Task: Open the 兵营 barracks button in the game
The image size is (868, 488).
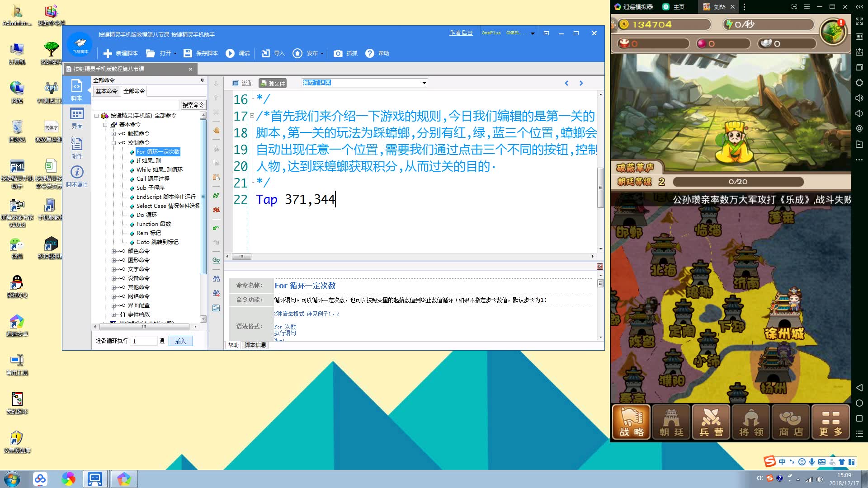Action: (711, 422)
